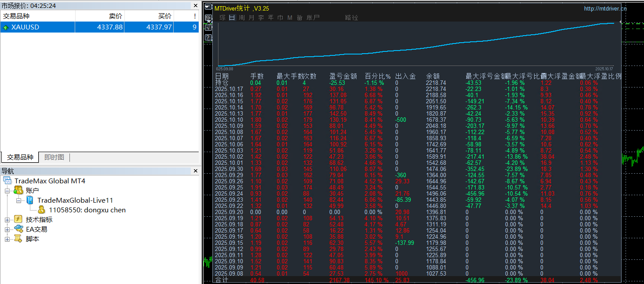
Task: Click the 百分比% column header
Action: (x=378, y=76)
